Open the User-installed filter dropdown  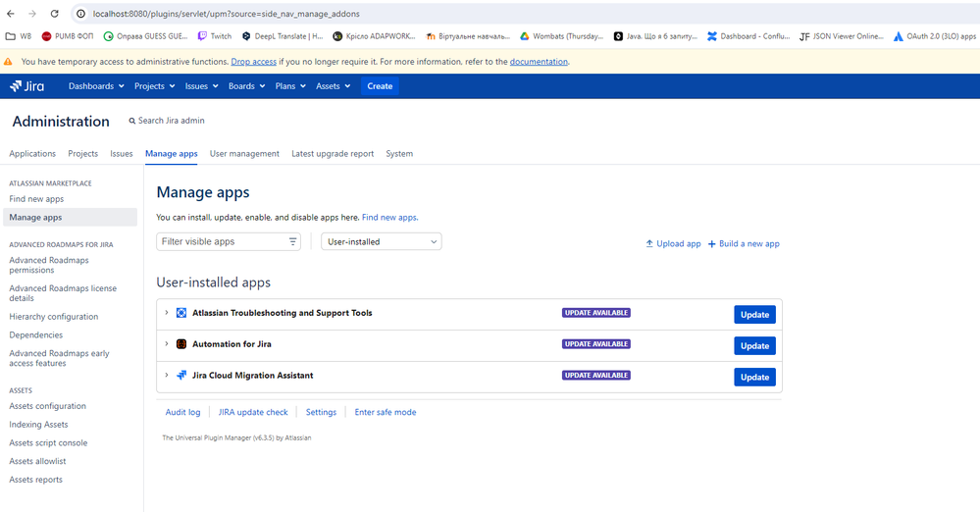coord(382,242)
